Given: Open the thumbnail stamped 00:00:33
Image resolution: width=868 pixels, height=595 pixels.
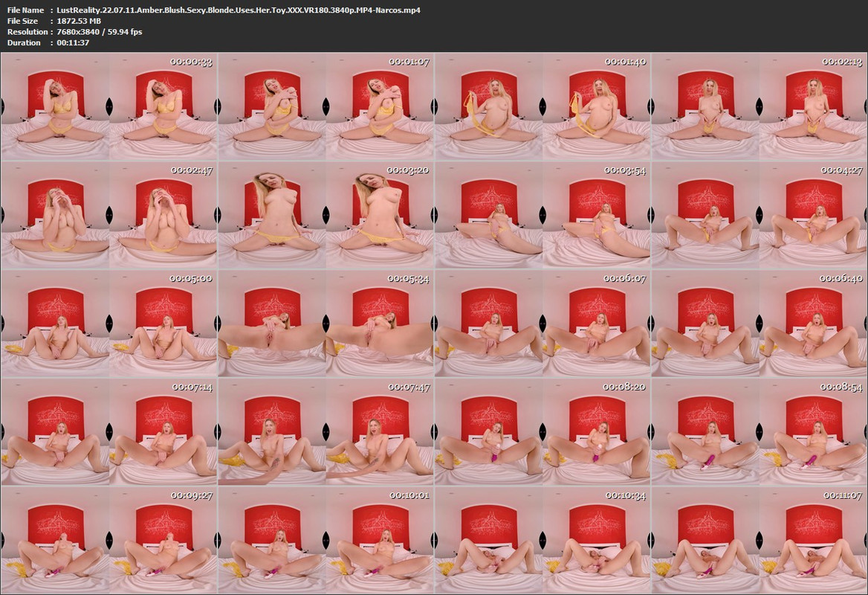Looking at the screenshot, I should click(x=109, y=107).
